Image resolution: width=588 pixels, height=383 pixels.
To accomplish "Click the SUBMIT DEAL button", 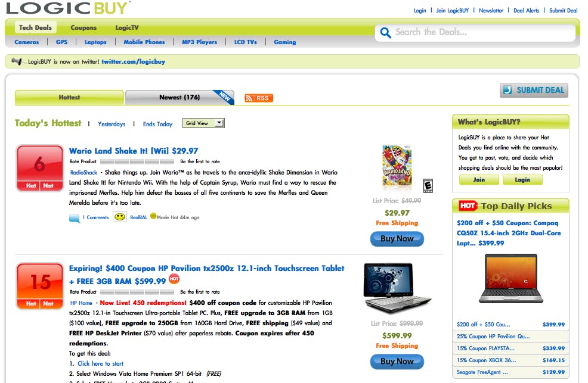I will [534, 90].
